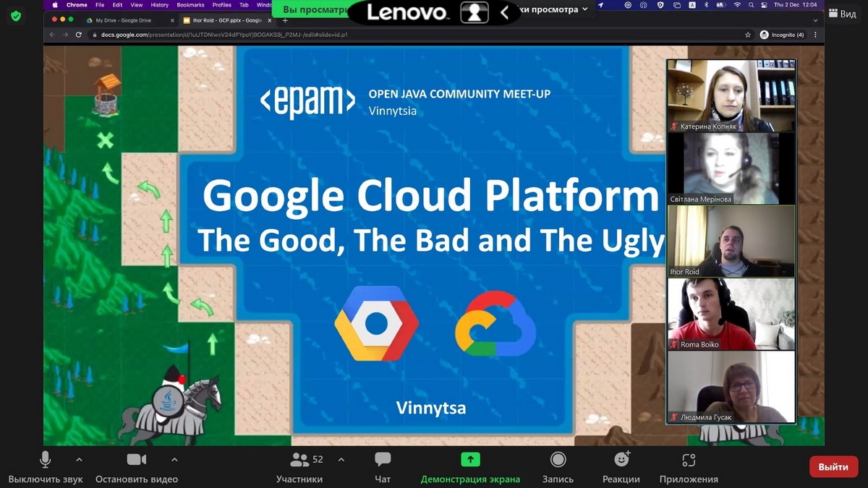
Task: Open the Bookmarks menu in Chrome
Action: click(190, 5)
